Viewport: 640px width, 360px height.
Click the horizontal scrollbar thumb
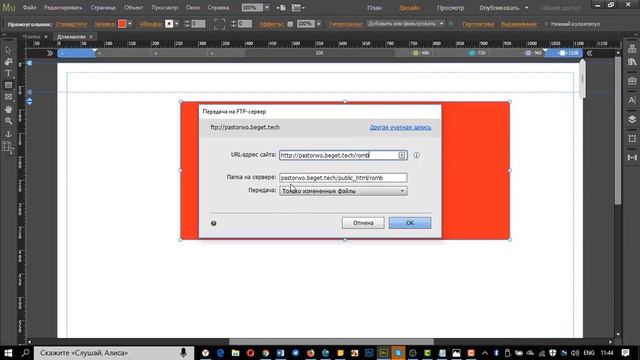(x=331, y=342)
